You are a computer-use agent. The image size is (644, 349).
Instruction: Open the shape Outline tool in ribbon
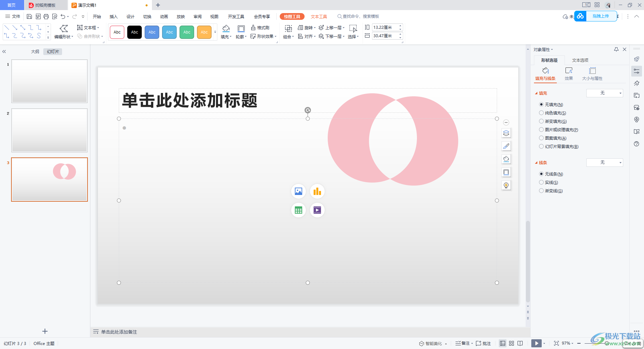(241, 32)
